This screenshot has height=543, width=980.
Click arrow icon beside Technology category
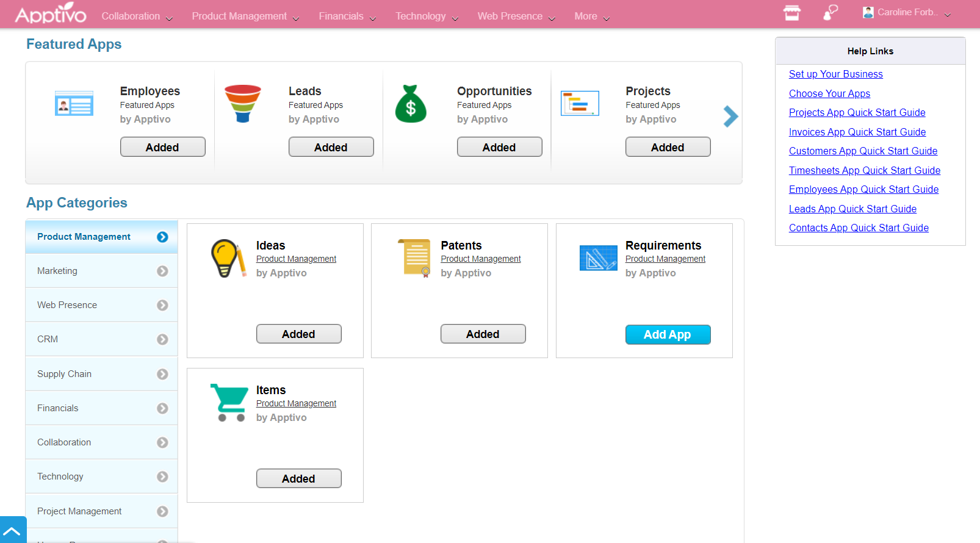point(162,476)
